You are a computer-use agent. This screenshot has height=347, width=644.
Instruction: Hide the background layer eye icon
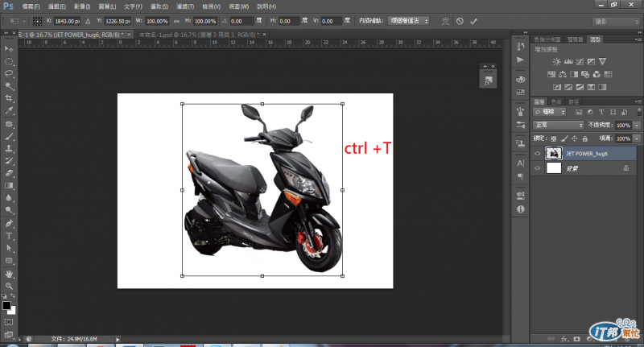[537, 168]
